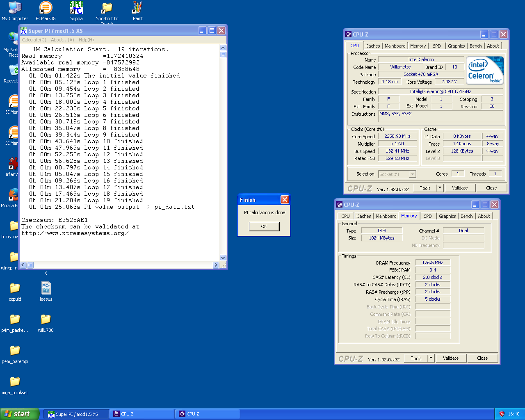Click the Intel Celeron inside logo
This screenshot has width=525, height=420.
point(485,71)
